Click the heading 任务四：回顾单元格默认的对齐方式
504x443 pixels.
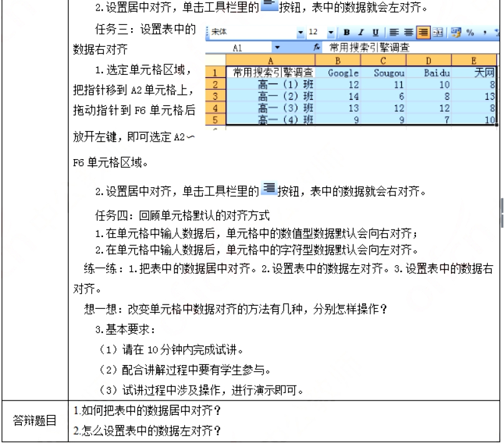(182, 215)
